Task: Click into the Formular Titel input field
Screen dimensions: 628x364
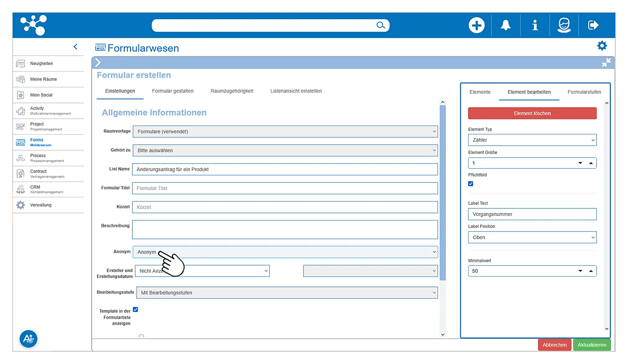Action: pos(285,188)
